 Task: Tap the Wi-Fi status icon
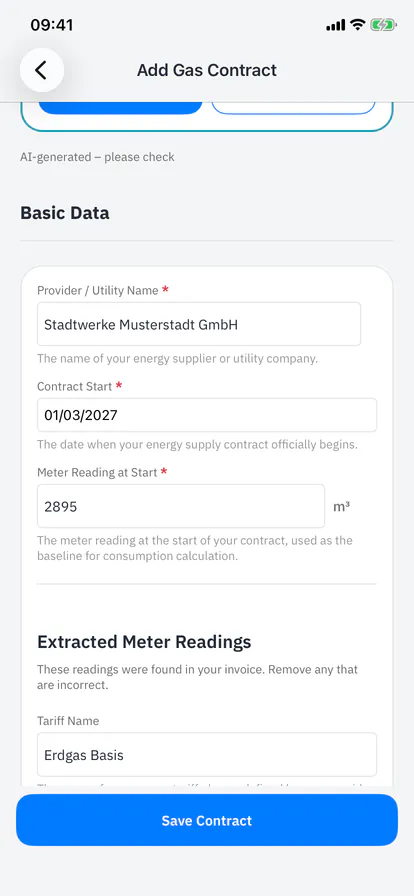(x=357, y=25)
